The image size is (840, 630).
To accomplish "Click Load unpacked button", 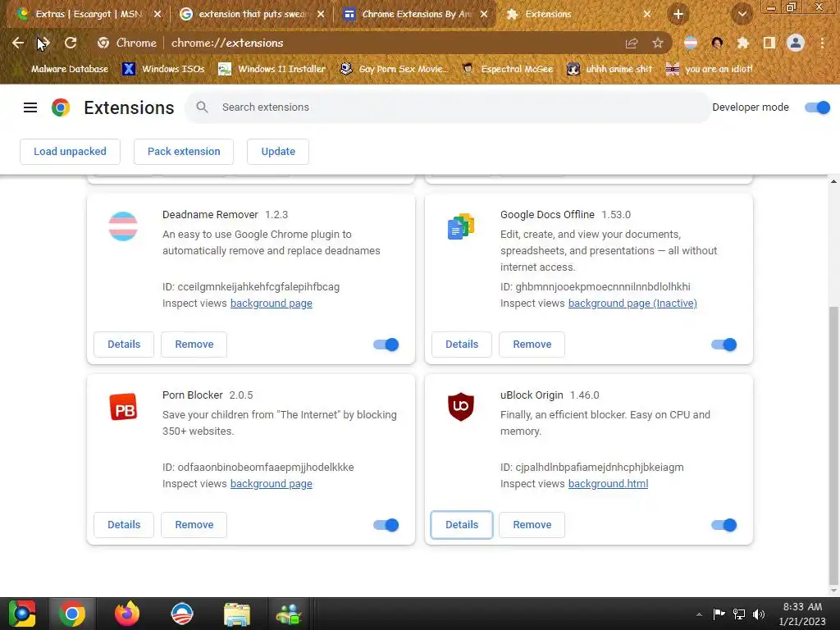I will pyautogui.click(x=71, y=152).
